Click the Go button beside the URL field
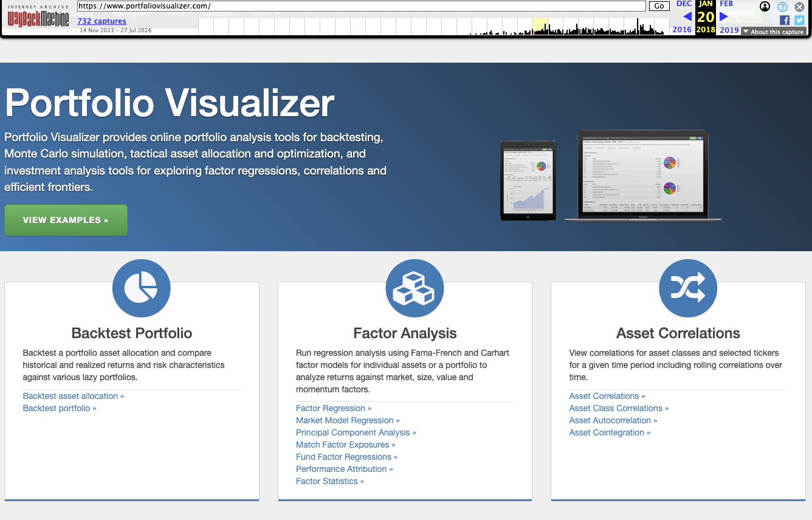This screenshot has width=812, height=520. (659, 6)
